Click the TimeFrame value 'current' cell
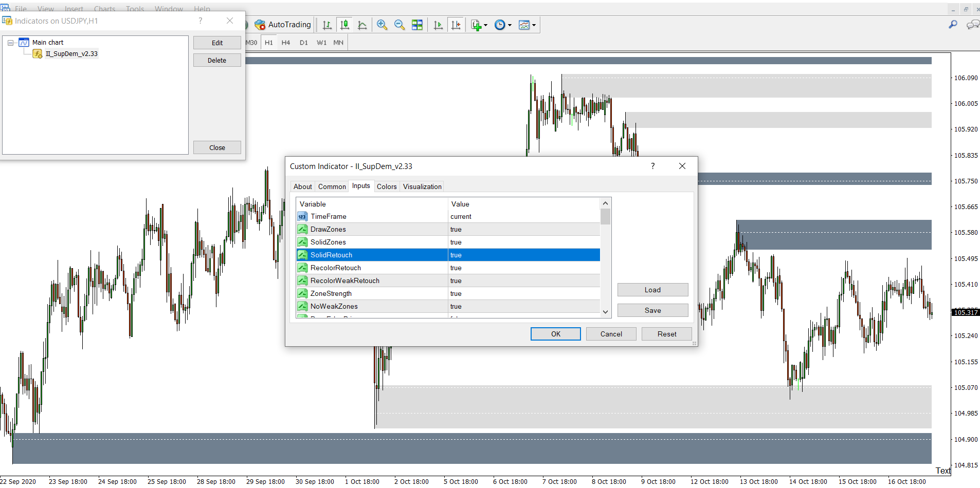Viewport: 980px width, 488px height. pos(524,217)
